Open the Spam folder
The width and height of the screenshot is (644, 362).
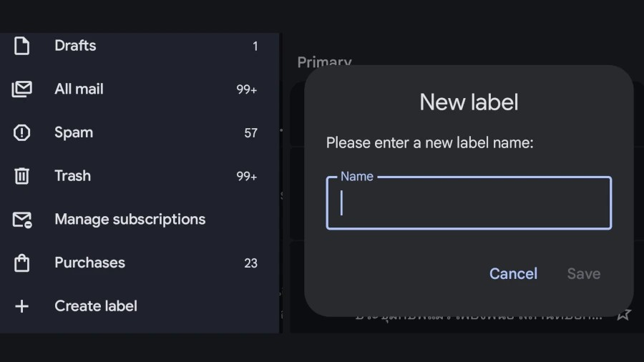(74, 133)
